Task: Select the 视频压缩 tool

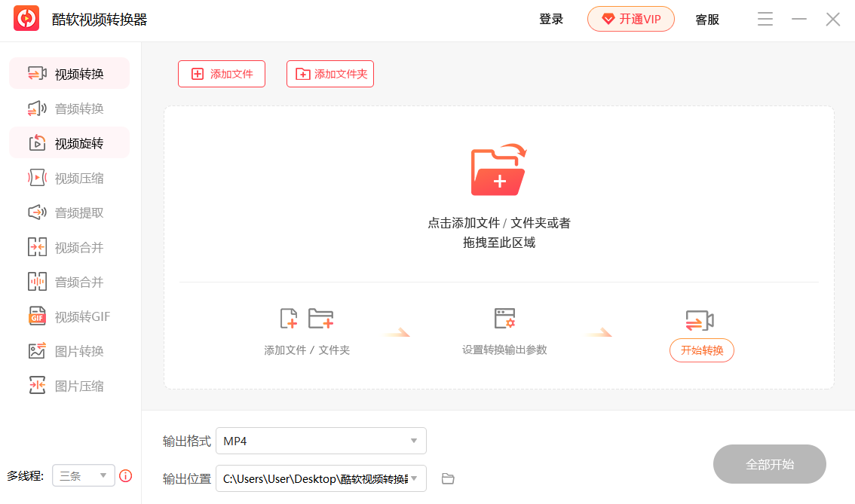Action: click(69, 177)
